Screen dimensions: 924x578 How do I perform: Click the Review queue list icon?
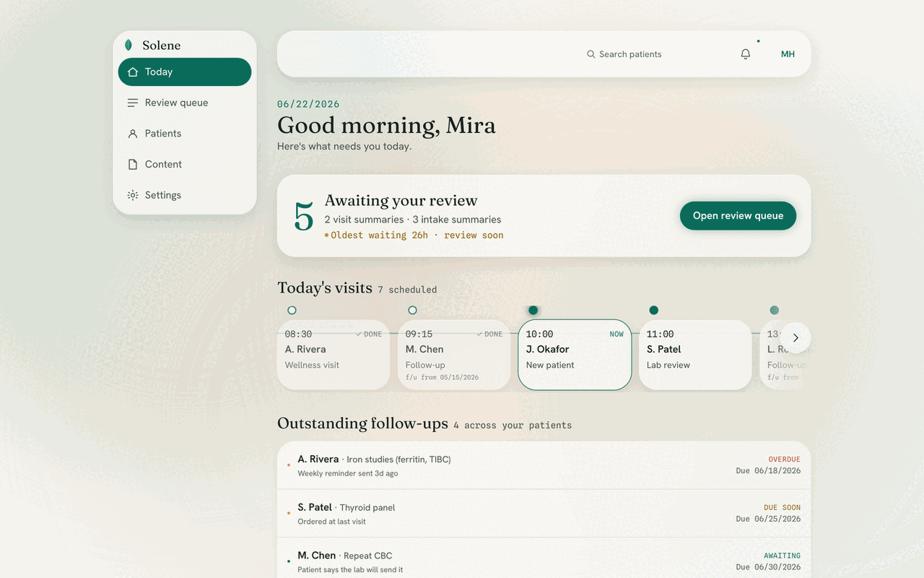click(133, 103)
